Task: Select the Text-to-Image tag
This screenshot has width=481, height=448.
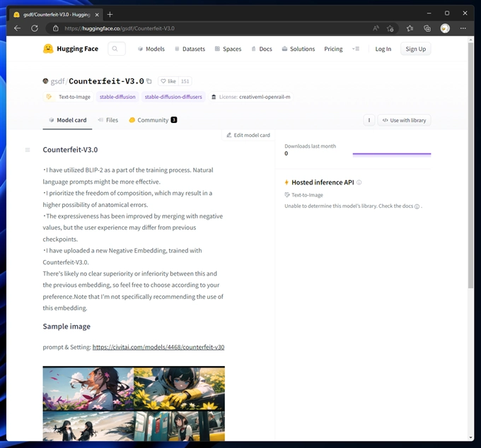Action: coord(69,97)
